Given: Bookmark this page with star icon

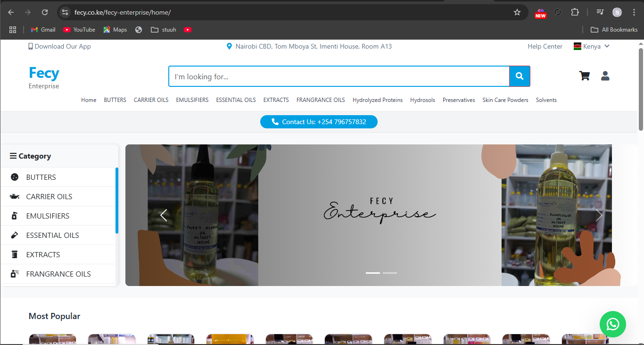Looking at the screenshot, I should [517, 12].
